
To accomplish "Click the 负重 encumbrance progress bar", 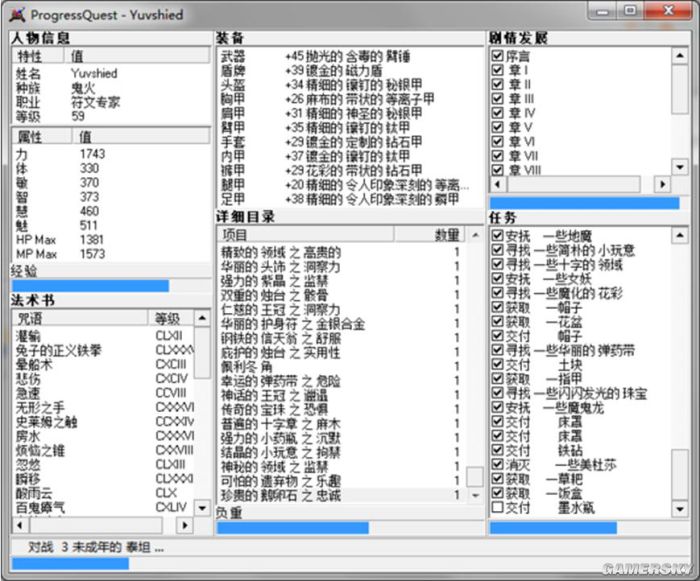I will pos(349,528).
